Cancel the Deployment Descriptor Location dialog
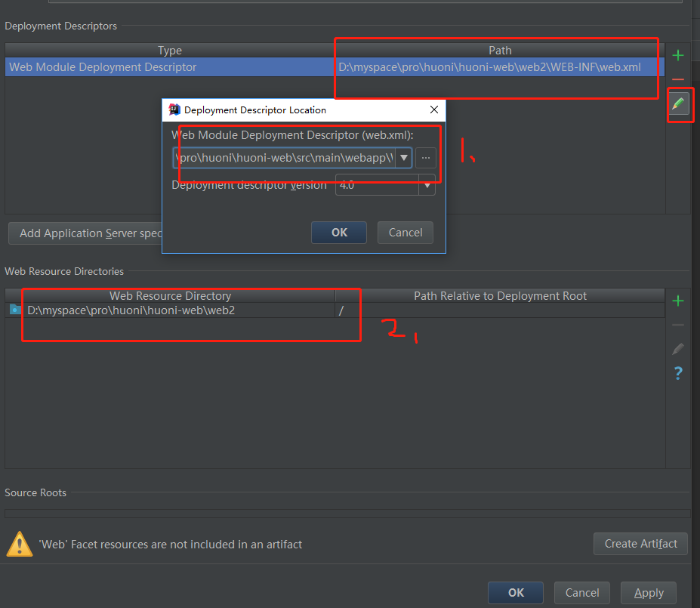The image size is (700, 608). tap(406, 233)
